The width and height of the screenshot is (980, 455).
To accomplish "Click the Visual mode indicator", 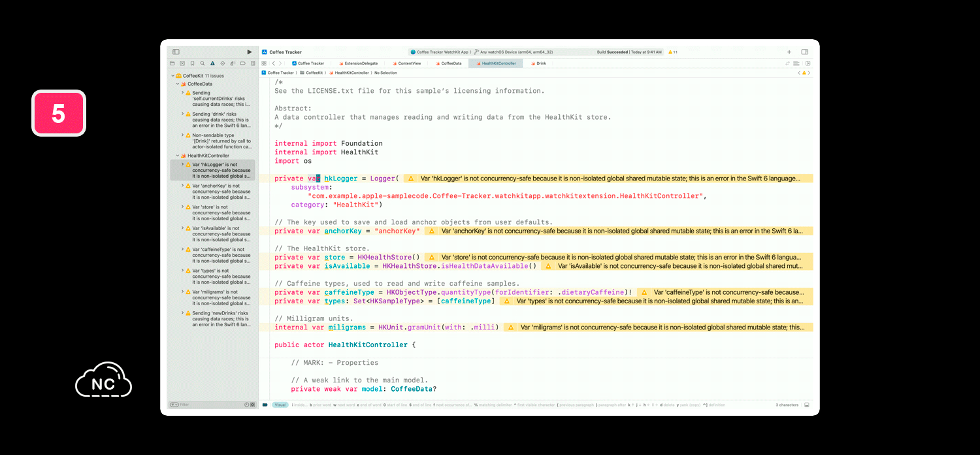I will click(280, 405).
